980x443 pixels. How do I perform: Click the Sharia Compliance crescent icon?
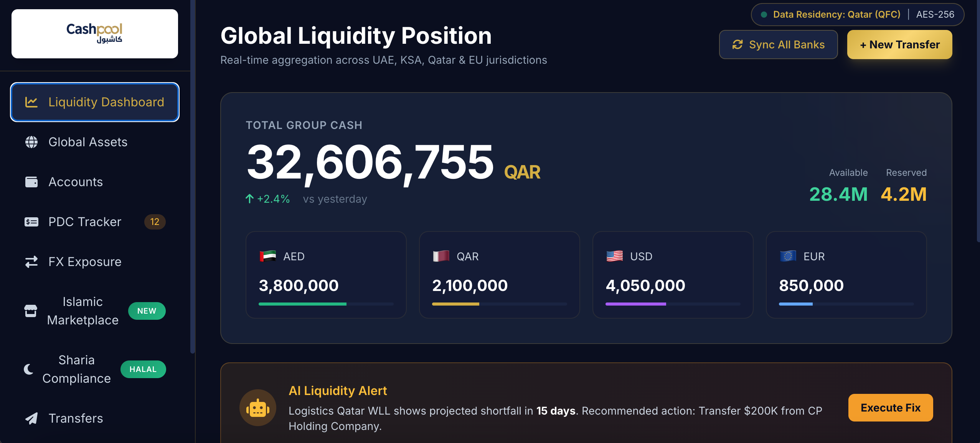pyautogui.click(x=28, y=369)
